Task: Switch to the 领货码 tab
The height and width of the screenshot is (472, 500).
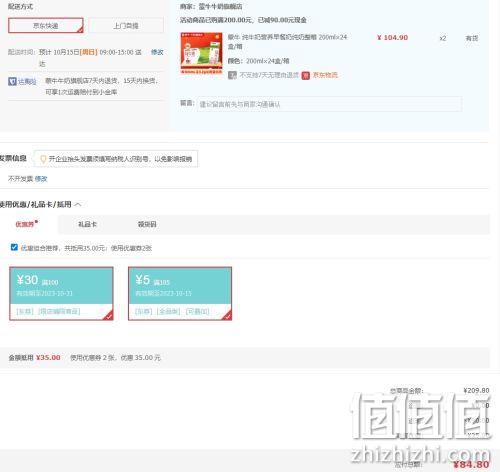Action: pyautogui.click(x=147, y=224)
